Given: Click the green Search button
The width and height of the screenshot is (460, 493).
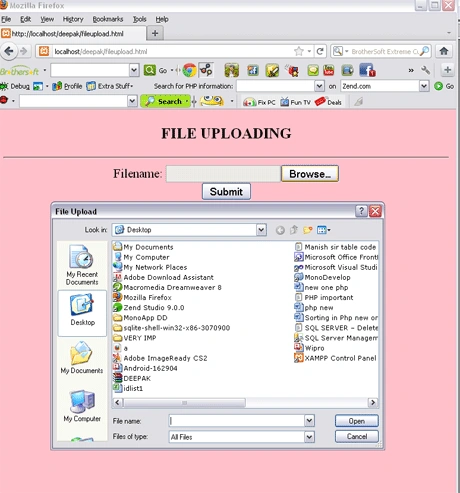Looking at the screenshot, I should coord(165,101).
